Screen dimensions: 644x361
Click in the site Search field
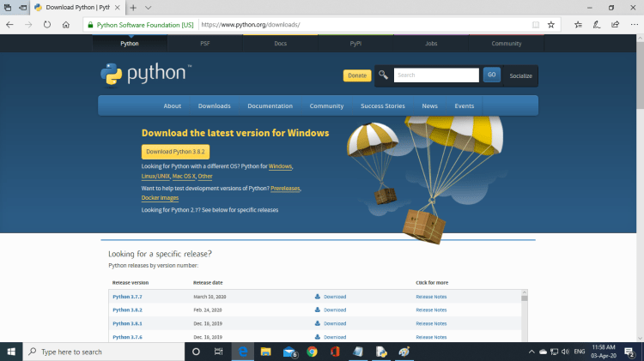coord(436,75)
